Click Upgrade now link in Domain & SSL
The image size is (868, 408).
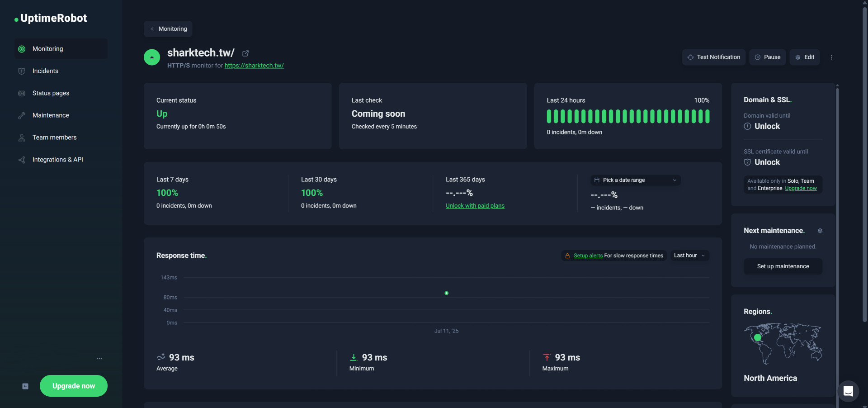pos(801,188)
